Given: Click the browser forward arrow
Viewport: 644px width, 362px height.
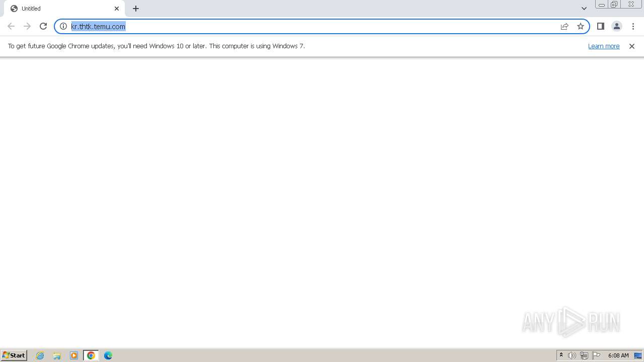Looking at the screenshot, I should point(27,26).
